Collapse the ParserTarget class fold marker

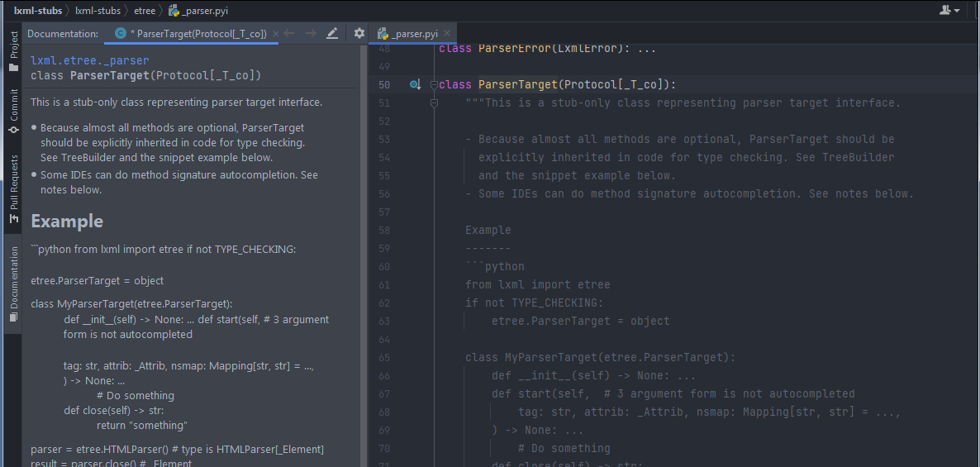pyautogui.click(x=434, y=85)
